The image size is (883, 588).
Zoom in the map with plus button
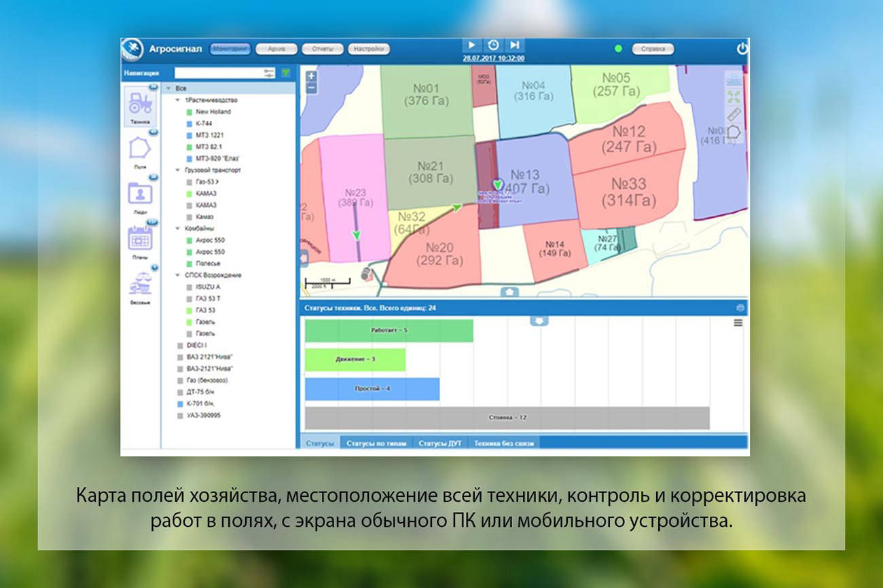click(x=311, y=76)
